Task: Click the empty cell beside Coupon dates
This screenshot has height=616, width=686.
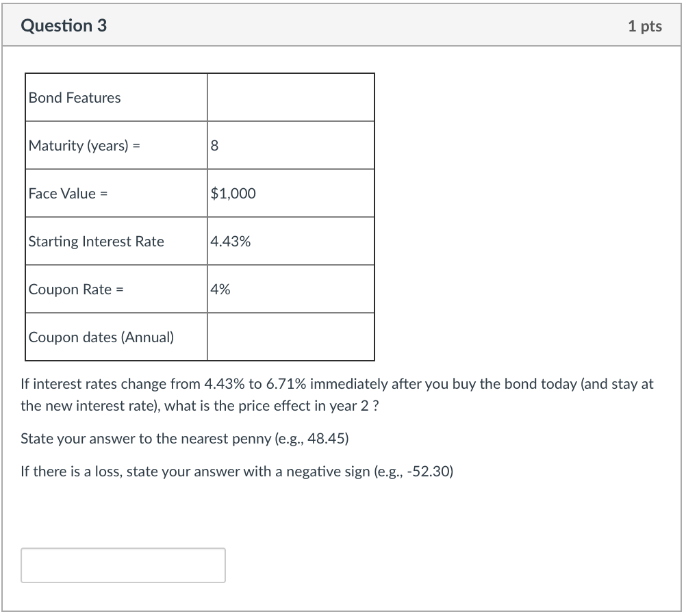Action: 291,337
